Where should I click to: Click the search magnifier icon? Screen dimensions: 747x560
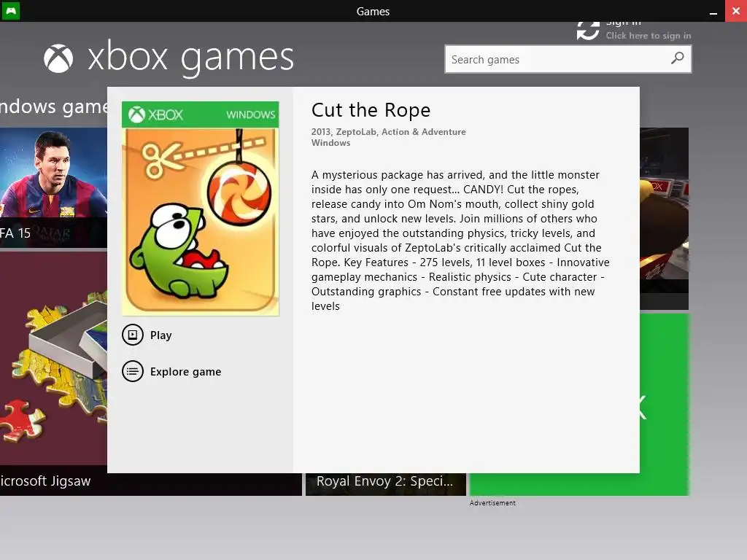pyautogui.click(x=677, y=59)
